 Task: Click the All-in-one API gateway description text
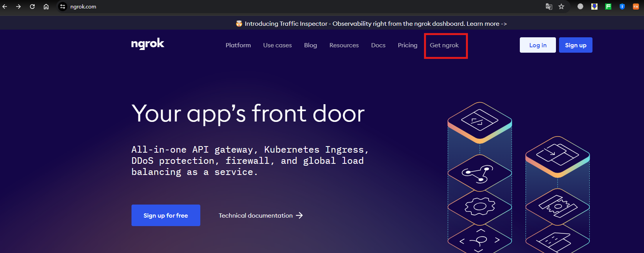click(250, 161)
